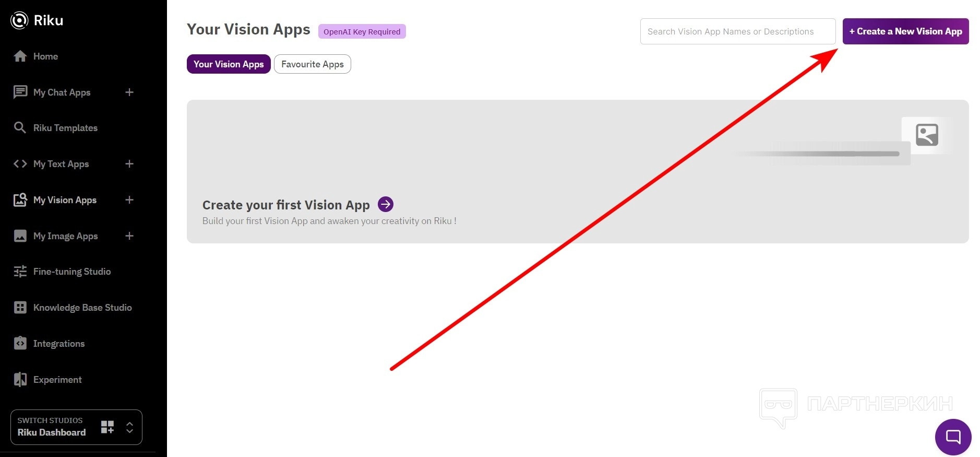Image resolution: width=980 pixels, height=457 pixels.
Task: Open My Image Apps section
Action: tap(65, 236)
